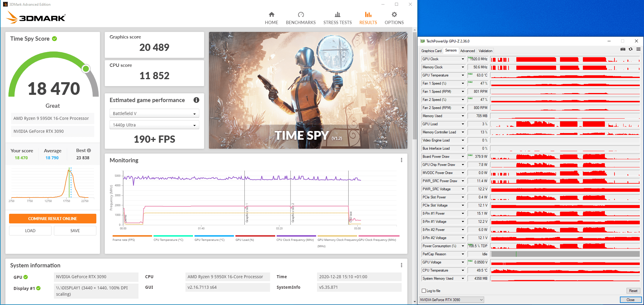
Task: Click the info icon beside Best score
Action: click(x=89, y=150)
